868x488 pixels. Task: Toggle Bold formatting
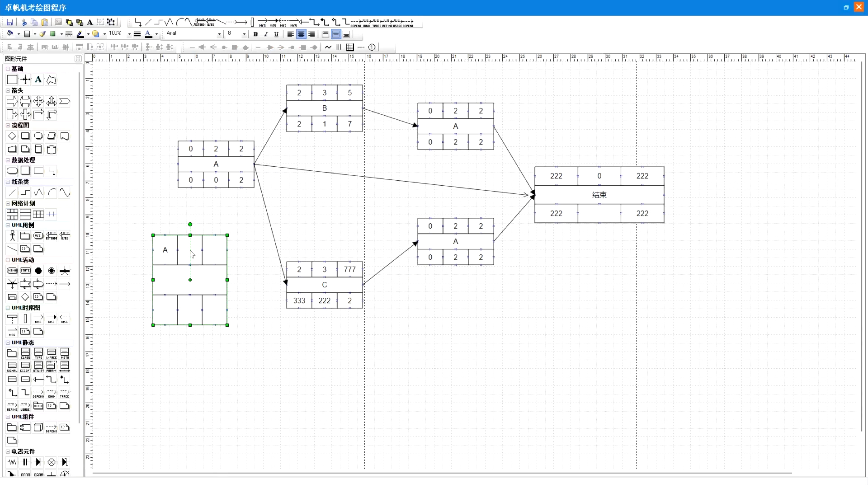[x=255, y=34]
